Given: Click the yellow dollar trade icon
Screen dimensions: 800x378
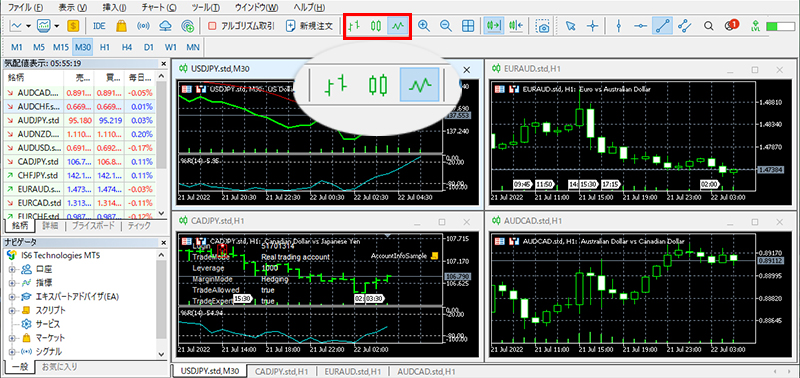Looking at the screenshot, I should [x=73, y=26].
